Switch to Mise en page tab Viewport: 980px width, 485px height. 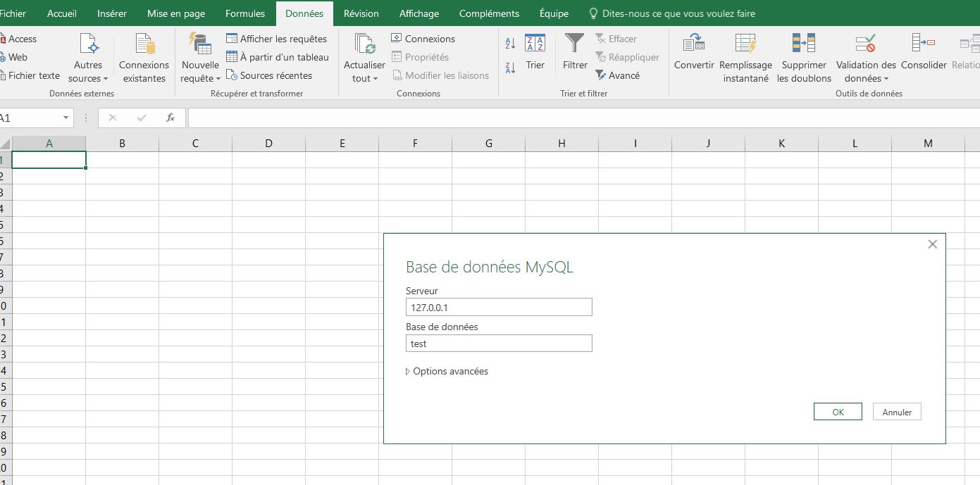click(x=176, y=13)
